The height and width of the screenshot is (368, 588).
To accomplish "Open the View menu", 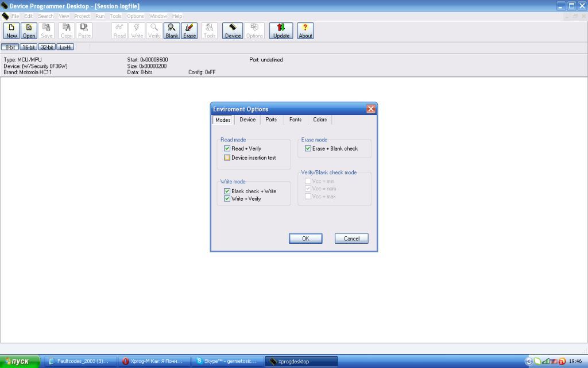I will [64, 16].
